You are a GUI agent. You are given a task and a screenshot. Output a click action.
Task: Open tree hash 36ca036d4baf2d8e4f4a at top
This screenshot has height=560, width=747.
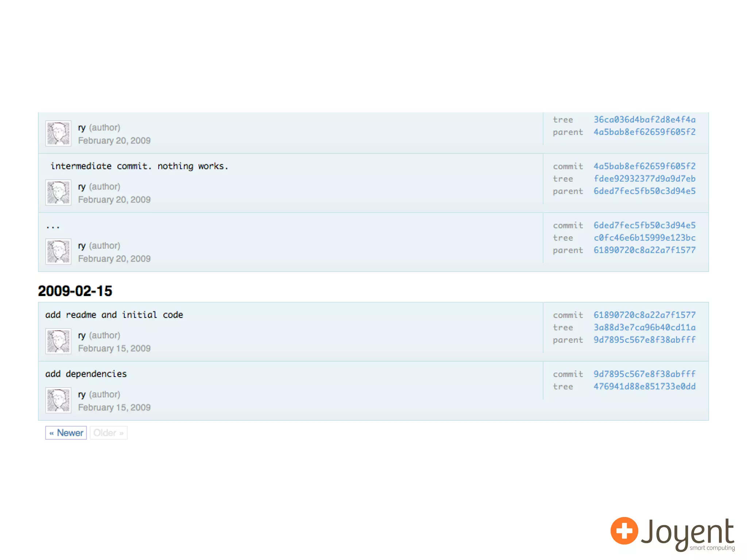(644, 120)
